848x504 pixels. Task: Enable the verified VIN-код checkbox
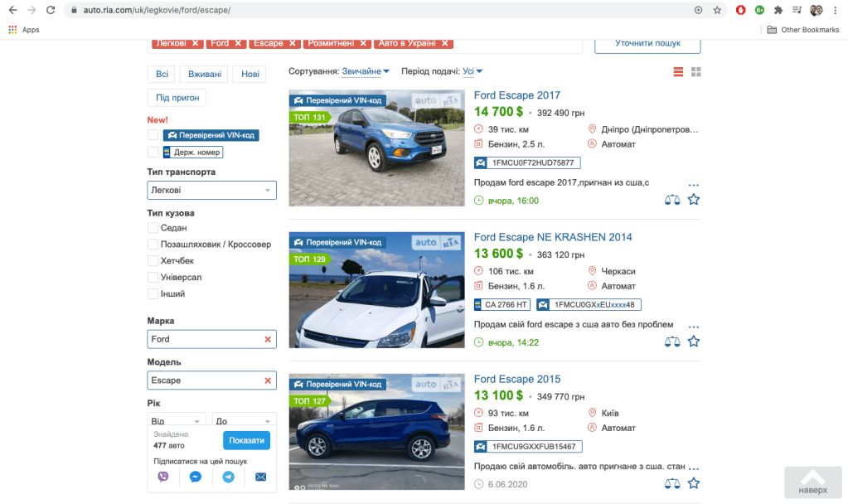[x=153, y=135]
